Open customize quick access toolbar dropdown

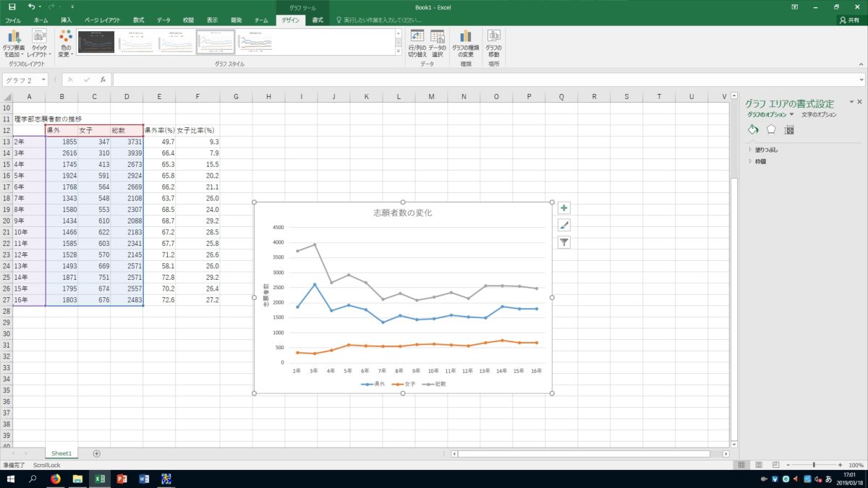pos(72,7)
